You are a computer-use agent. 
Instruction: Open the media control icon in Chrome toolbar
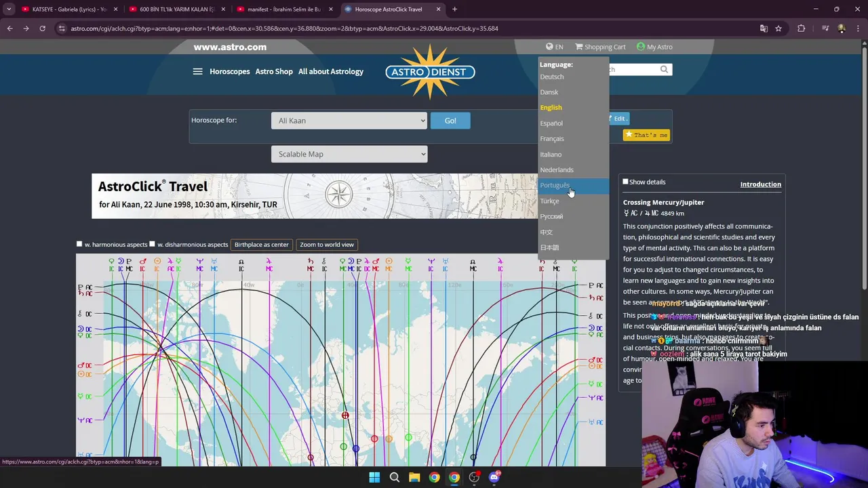click(825, 28)
